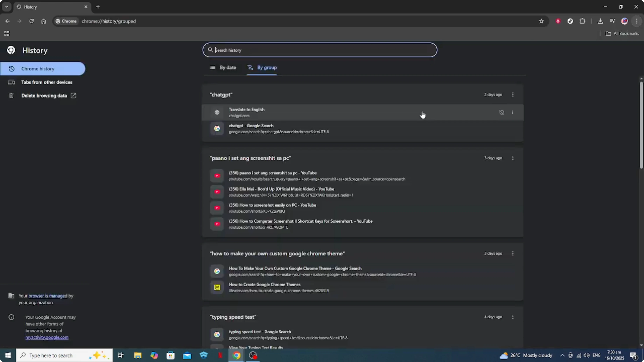Open the tab groups grid icon

click(6, 33)
